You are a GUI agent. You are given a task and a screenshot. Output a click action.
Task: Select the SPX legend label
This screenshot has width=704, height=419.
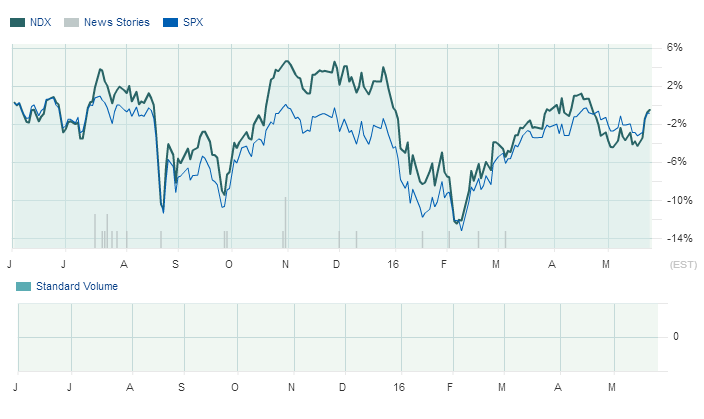click(x=193, y=22)
